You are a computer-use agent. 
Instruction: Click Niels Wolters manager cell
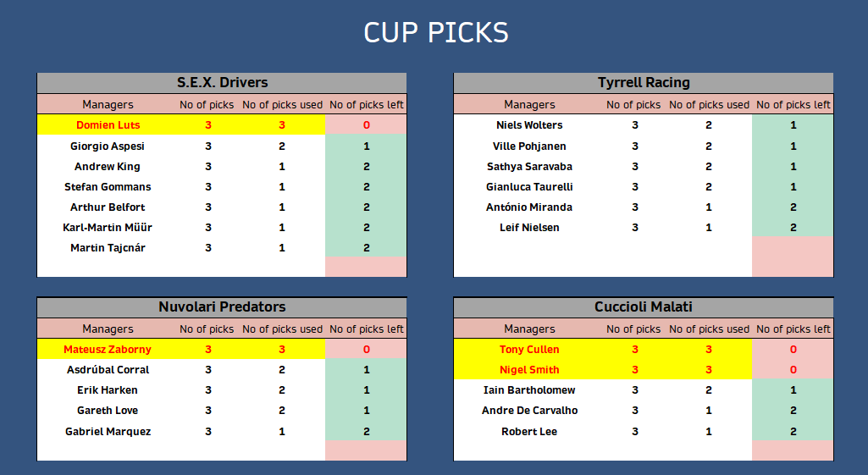coord(529,125)
